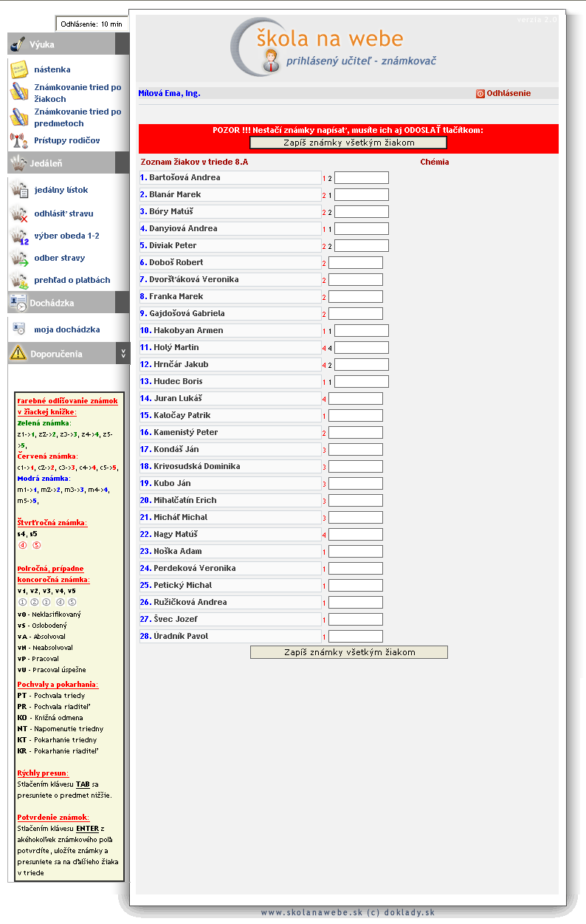Click the prehľad o platbách icon

click(x=19, y=281)
